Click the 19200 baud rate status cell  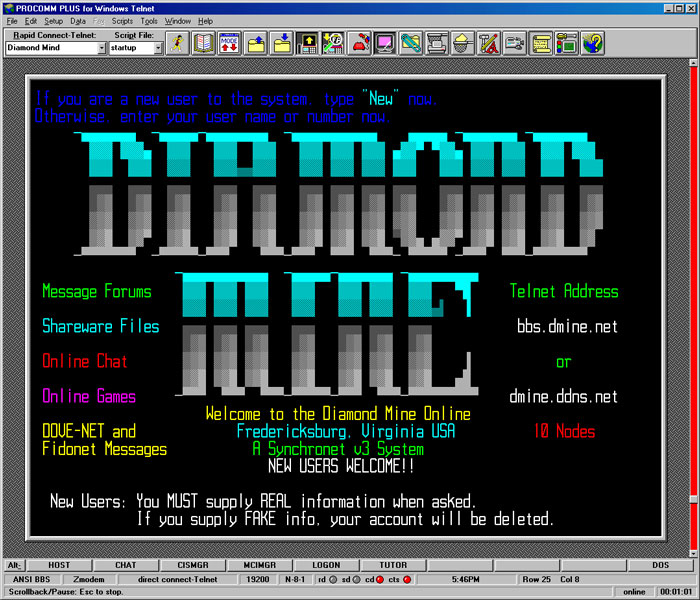258,579
